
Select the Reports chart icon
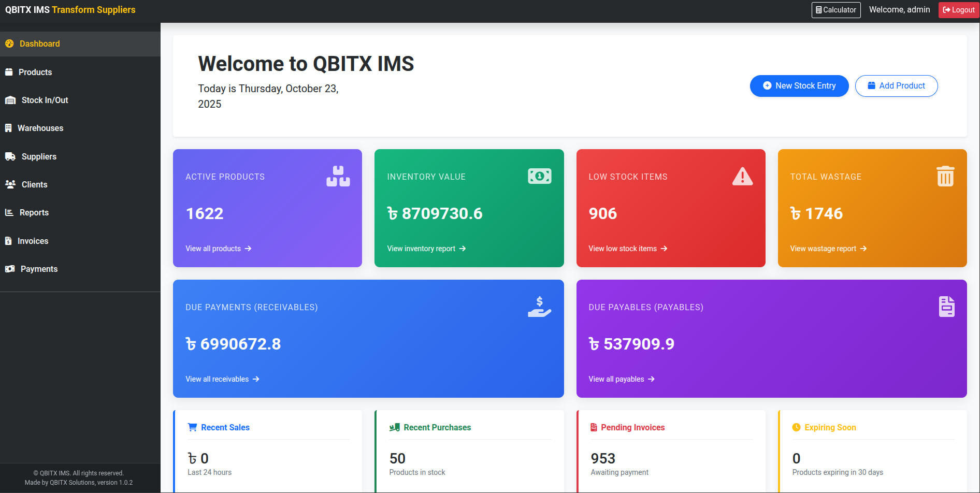pyautogui.click(x=9, y=212)
